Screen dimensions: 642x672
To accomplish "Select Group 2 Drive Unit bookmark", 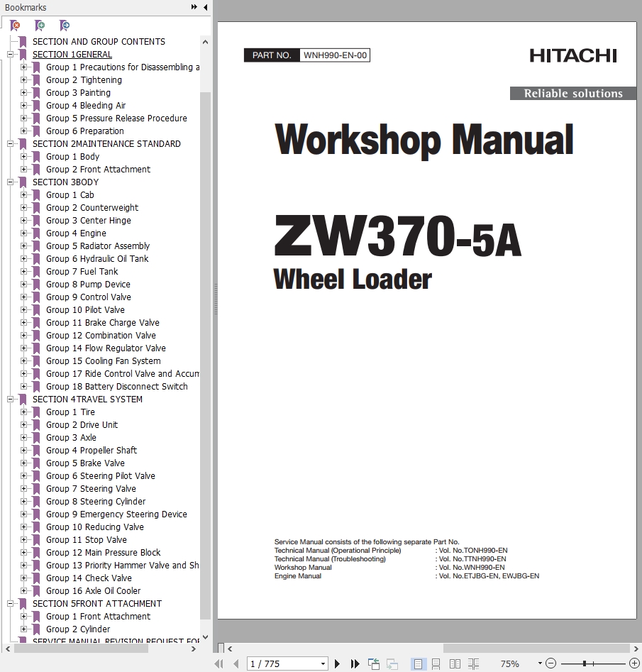I will 82,425.
